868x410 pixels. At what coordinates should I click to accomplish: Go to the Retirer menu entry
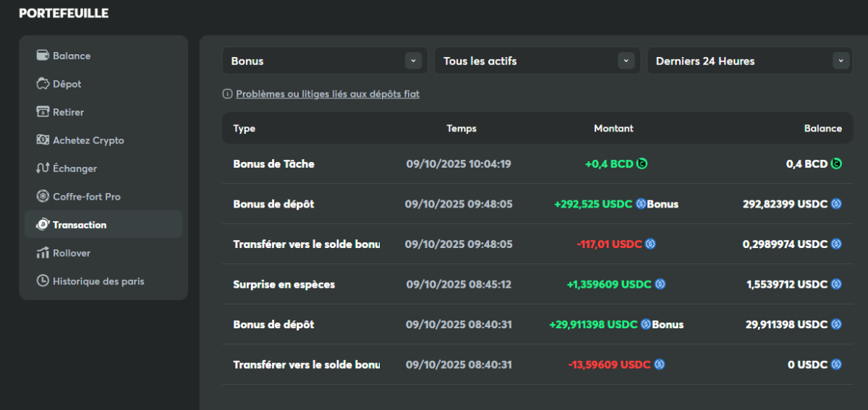point(69,112)
